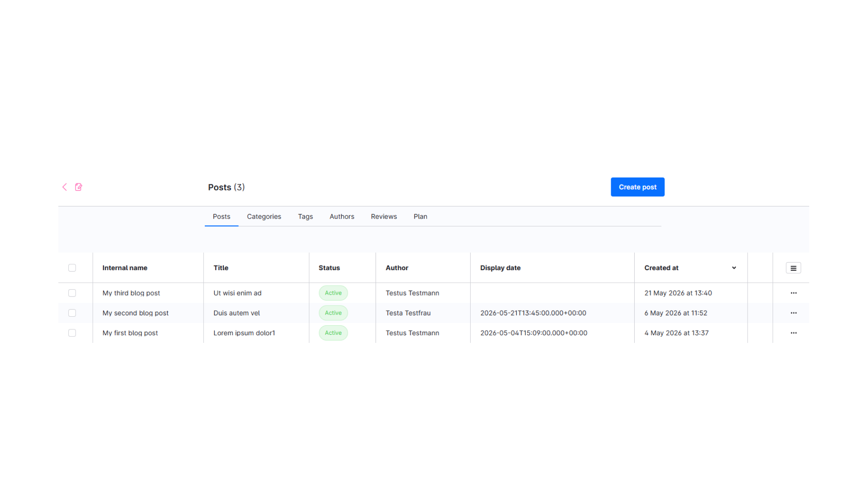Click display date '2026-05-04T15:09:00.000+00:00'
Viewport: 868px width, 488px height.
(533, 333)
